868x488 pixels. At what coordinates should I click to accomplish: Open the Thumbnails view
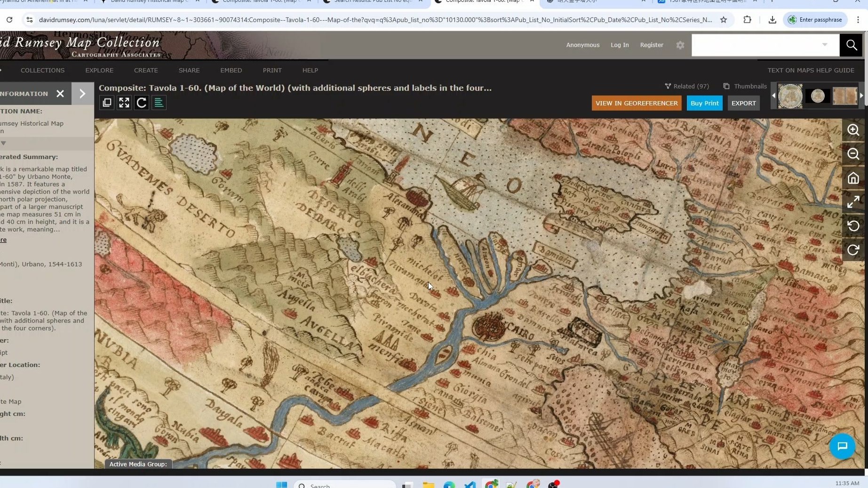click(x=745, y=86)
